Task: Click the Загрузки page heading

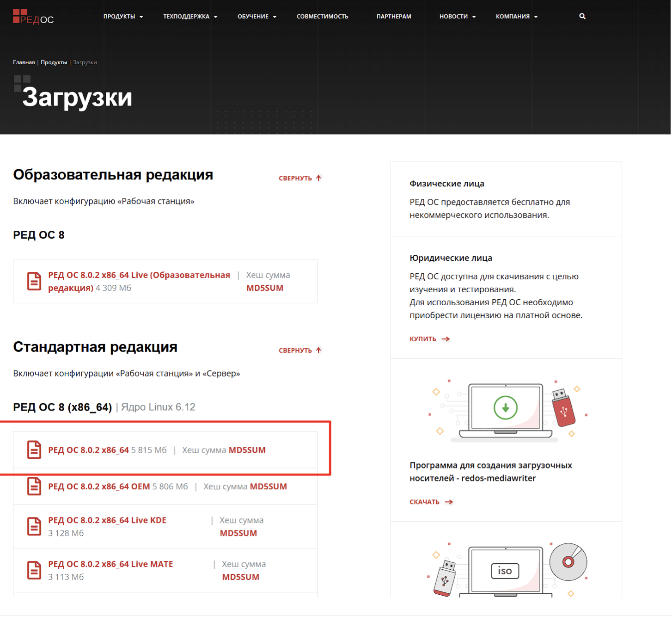Action: [77, 97]
